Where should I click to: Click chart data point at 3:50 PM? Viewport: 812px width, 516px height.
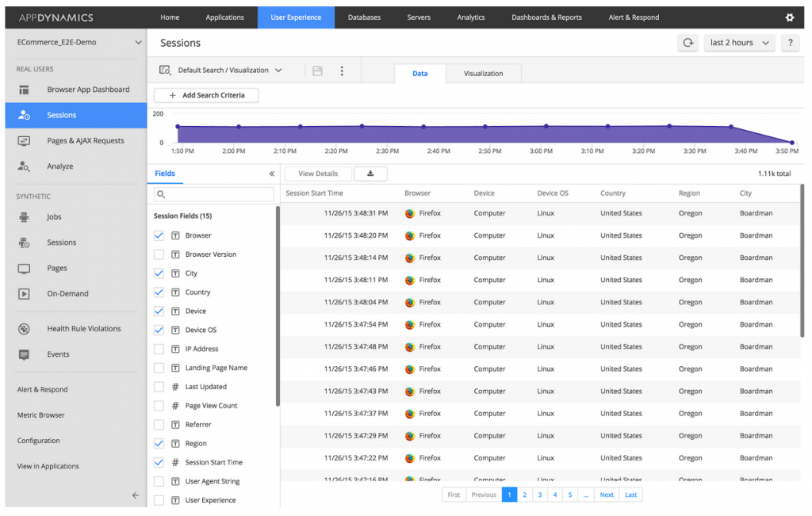[792, 143]
